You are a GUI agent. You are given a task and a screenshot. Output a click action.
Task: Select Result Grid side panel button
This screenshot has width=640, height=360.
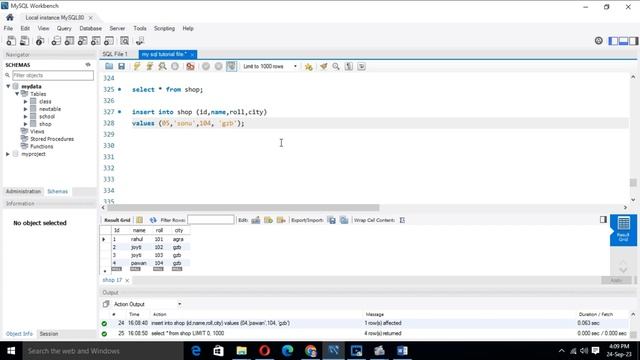coord(623,230)
